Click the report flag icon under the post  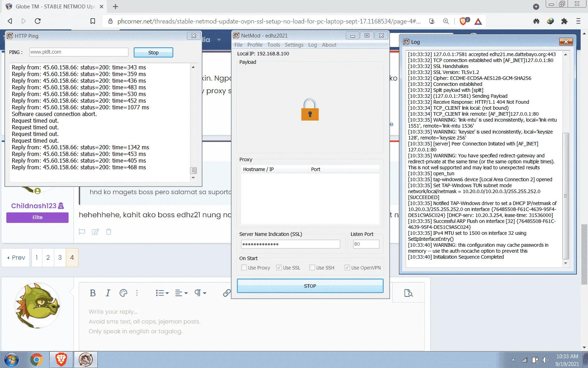tap(82, 232)
